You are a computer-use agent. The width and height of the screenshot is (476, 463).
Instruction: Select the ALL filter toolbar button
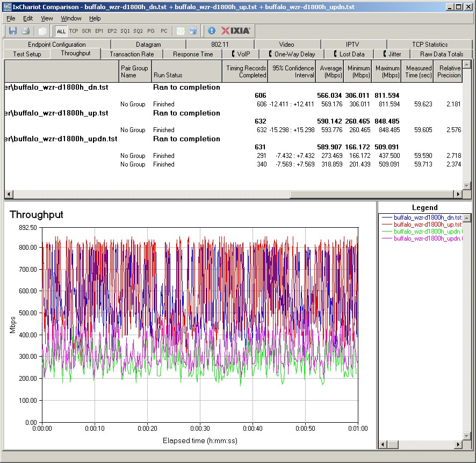(x=61, y=31)
